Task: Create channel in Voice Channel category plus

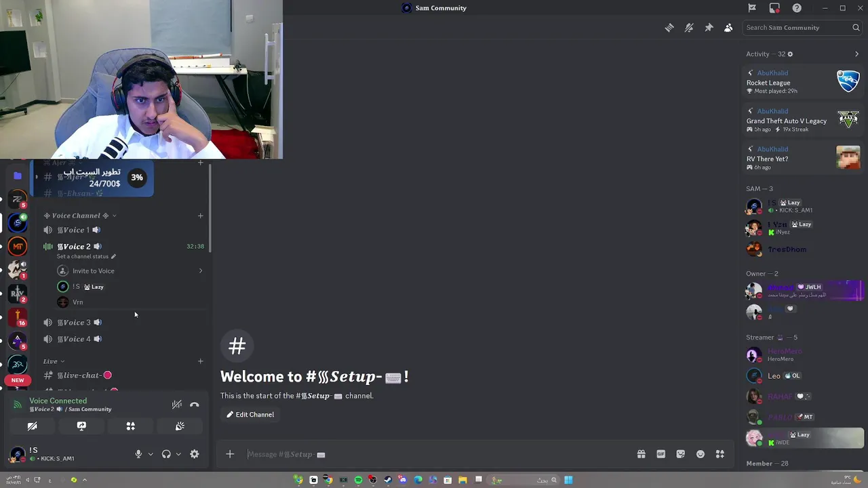Action: [200, 216]
